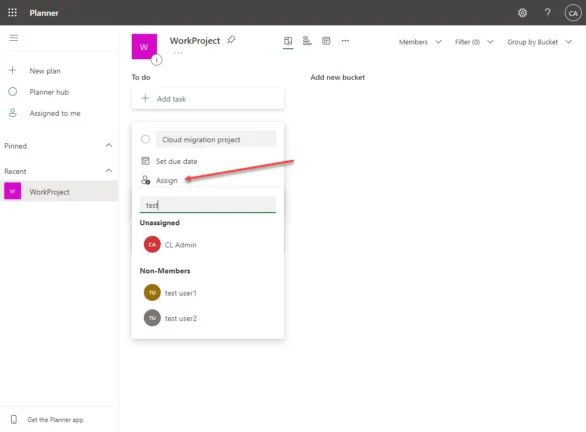Open the more options ellipsis in header

[x=345, y=41]
